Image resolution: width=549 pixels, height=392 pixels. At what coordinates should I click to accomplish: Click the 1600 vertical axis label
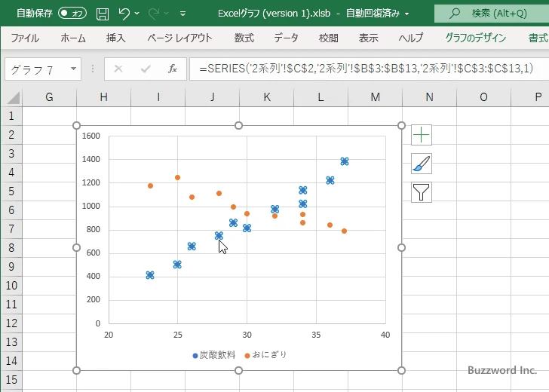click(91, 136)
